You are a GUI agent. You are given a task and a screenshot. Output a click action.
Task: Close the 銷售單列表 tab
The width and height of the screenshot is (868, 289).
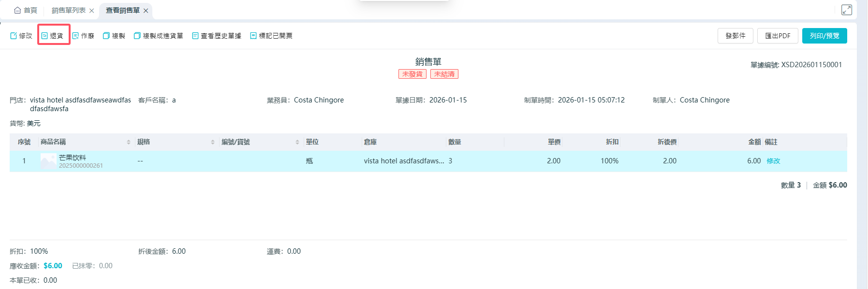coord(91,11)
